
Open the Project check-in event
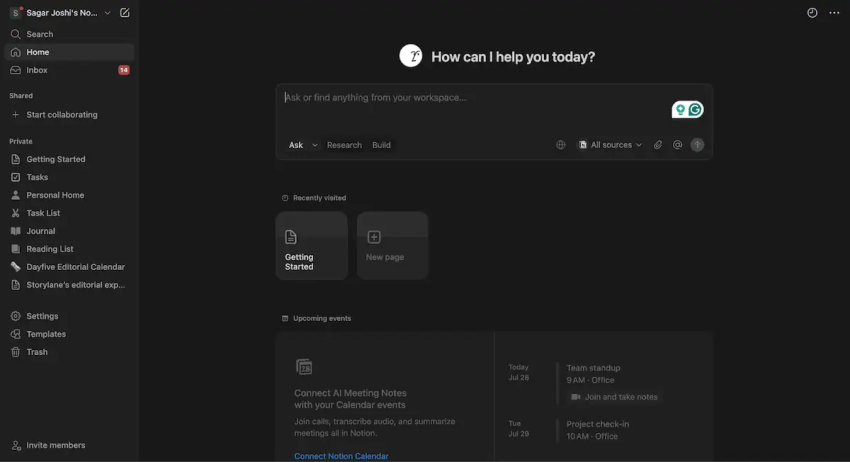(597, 424)
